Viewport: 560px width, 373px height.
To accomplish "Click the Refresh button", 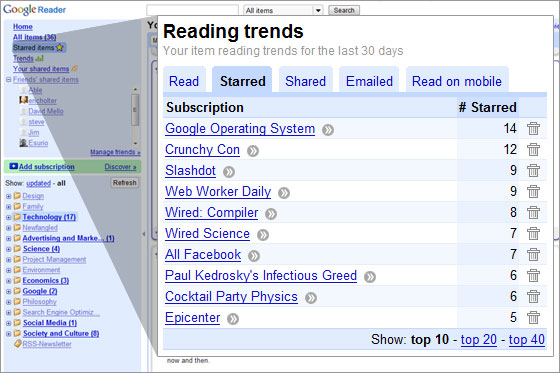I will (125, 183).
